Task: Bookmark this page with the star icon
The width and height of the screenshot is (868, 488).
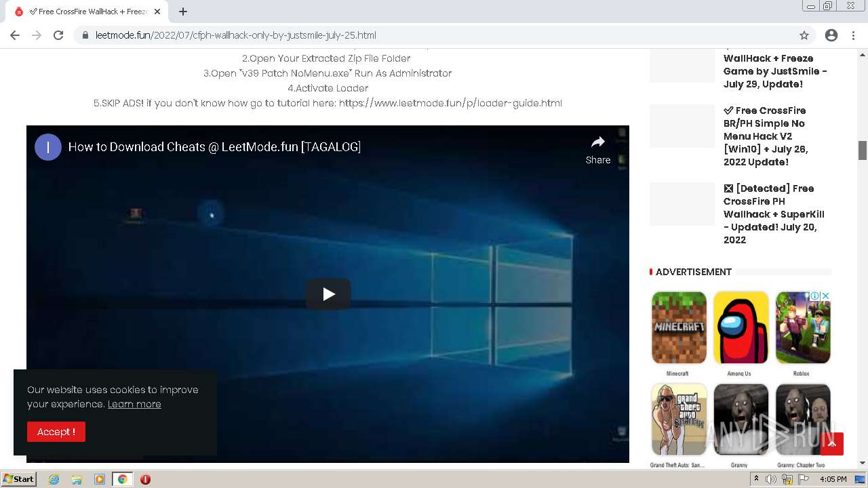Action: point(804,35)
